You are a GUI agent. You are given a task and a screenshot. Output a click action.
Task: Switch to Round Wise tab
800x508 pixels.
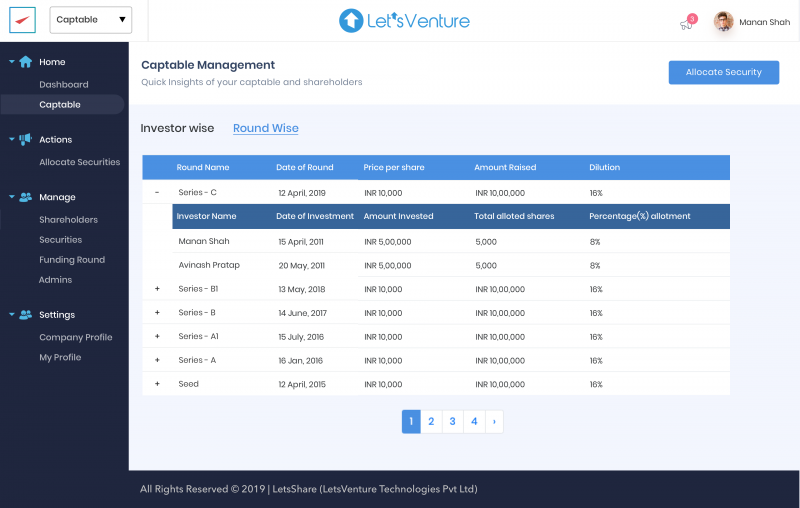click(x=266, y=128)
